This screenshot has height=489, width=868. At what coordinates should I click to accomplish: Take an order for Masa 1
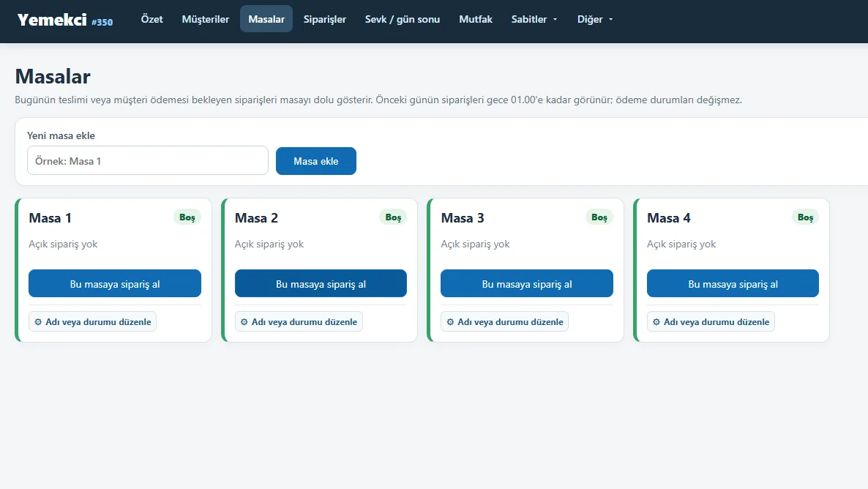(115, 283)
